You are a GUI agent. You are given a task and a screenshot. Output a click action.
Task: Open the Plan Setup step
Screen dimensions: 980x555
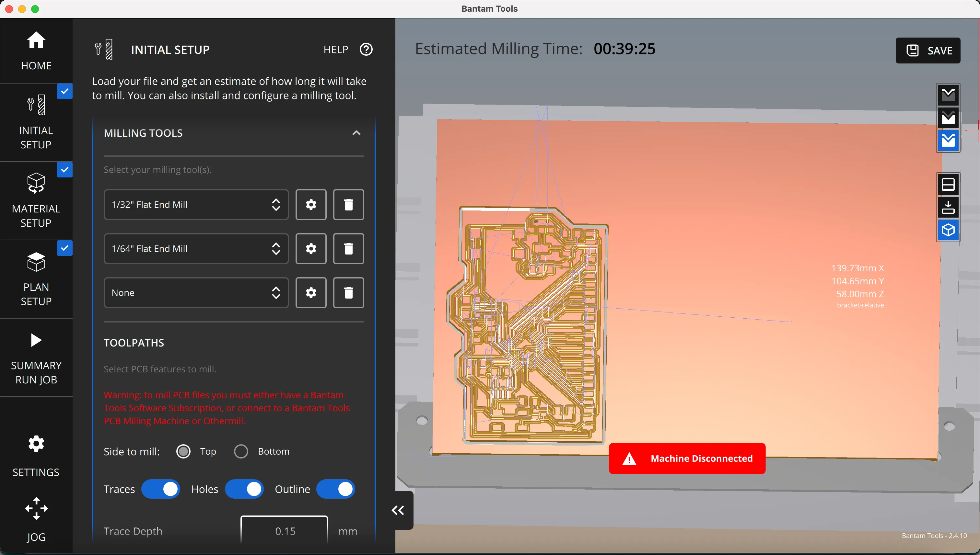[x=36, y=279]
